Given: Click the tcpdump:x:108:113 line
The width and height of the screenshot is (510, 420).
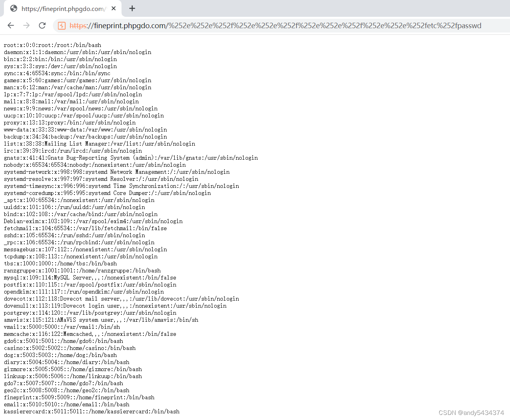Looking at the screenshot, I should click(81, 256).
